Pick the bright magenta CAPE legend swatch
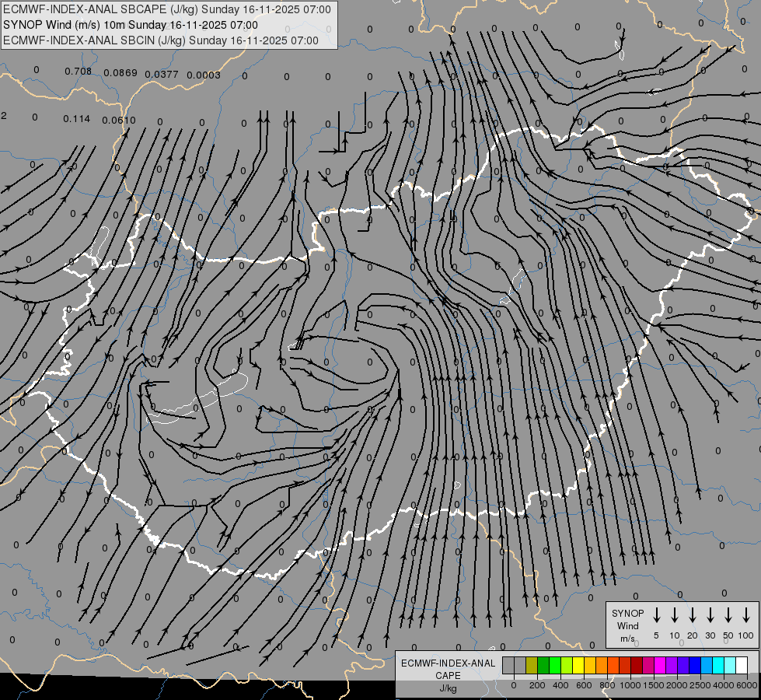This screenshot has height=700, width=761. 660,665
